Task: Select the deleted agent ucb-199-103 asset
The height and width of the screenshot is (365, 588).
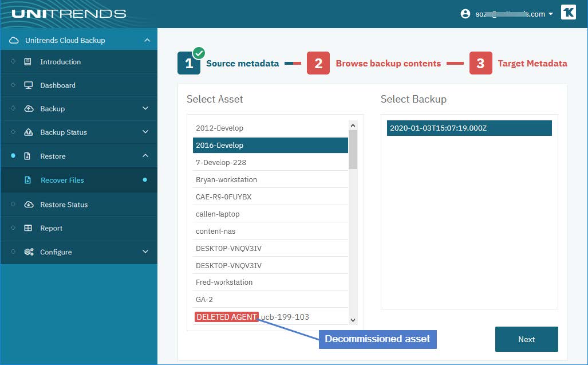Action: pos(270,317)
